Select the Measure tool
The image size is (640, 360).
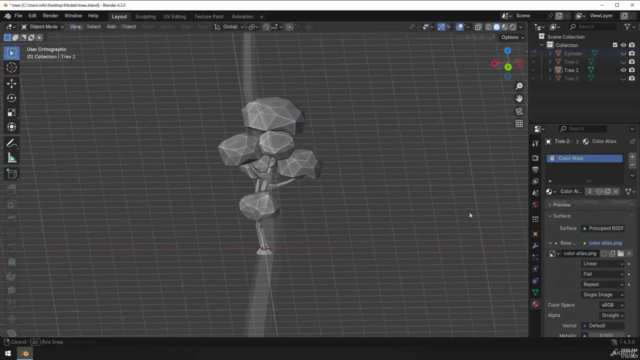pos(11,158)
